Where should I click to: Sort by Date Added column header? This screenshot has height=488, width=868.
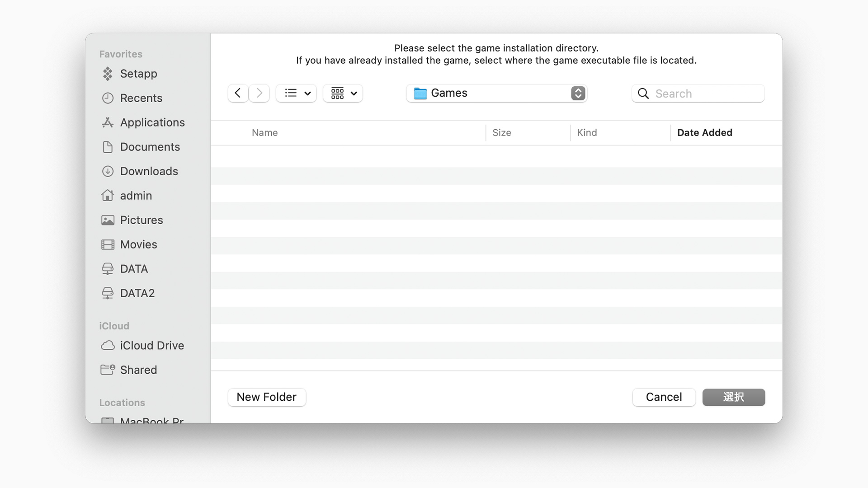tap(704, 133)
